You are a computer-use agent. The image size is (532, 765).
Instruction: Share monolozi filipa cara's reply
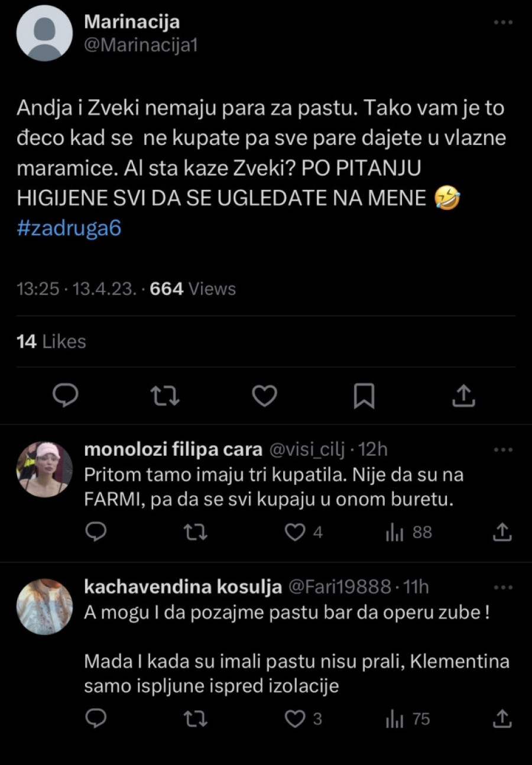click(502, 533)
